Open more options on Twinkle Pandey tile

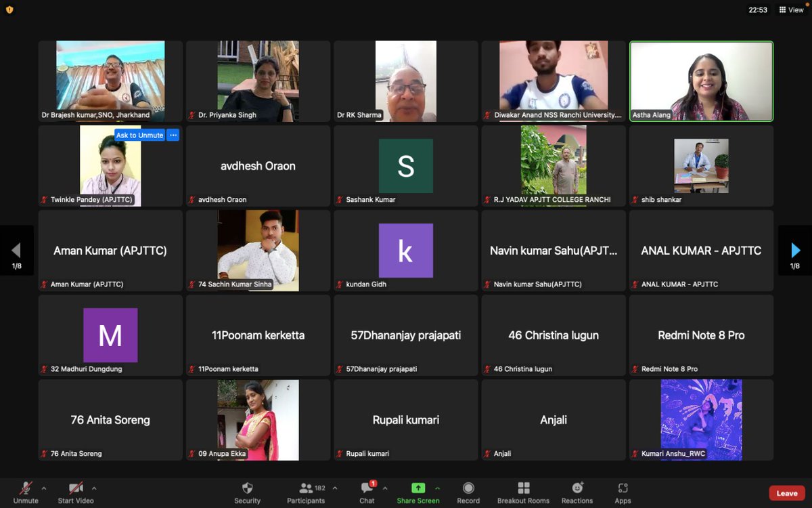click(173, 135)
